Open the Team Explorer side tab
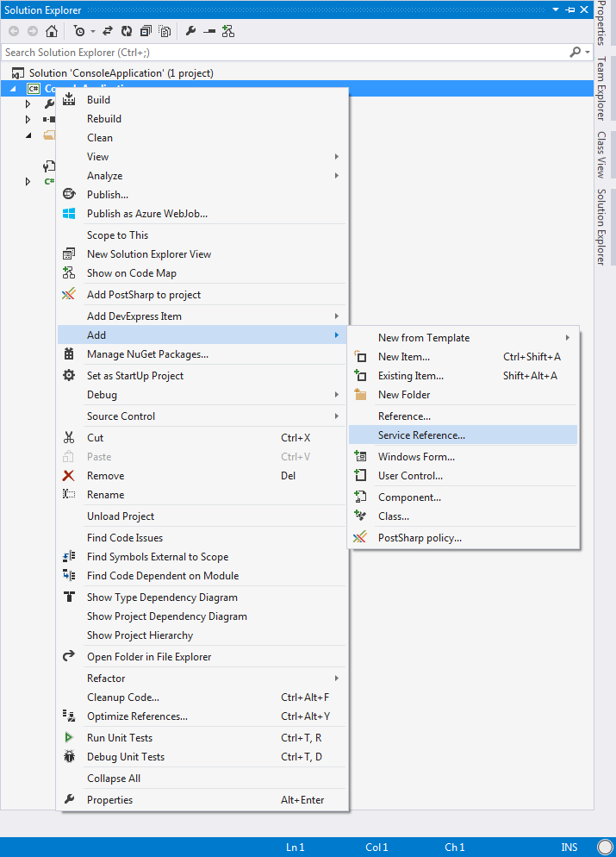This screenshot has height=857, width=616. tap(600, 88)
